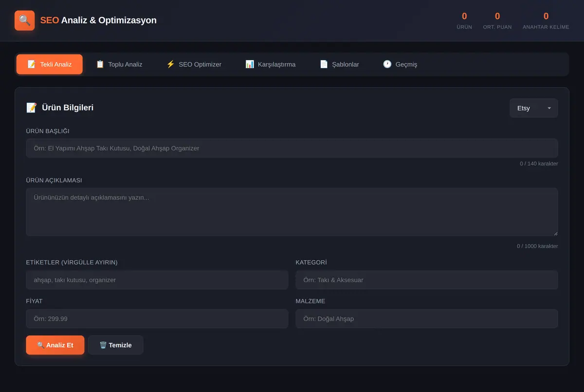This screenshot has width=584, height=392.
Task: Click the Ort. Puan statistic
Action: 497,20
